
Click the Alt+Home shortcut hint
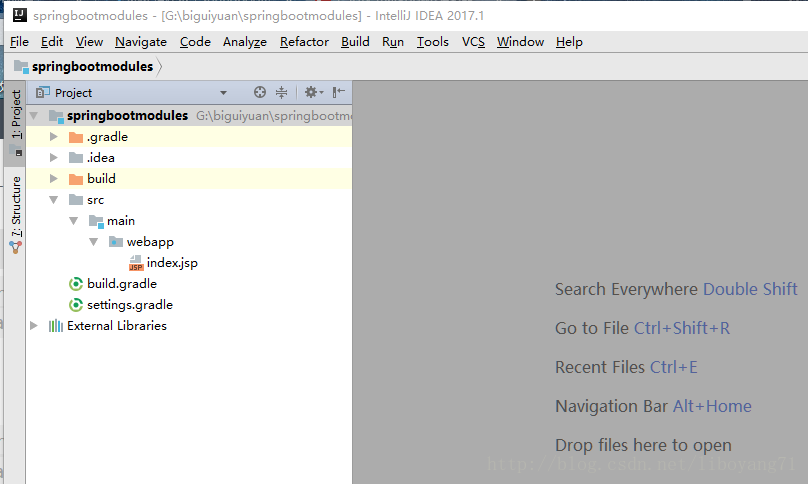[712, 406]
